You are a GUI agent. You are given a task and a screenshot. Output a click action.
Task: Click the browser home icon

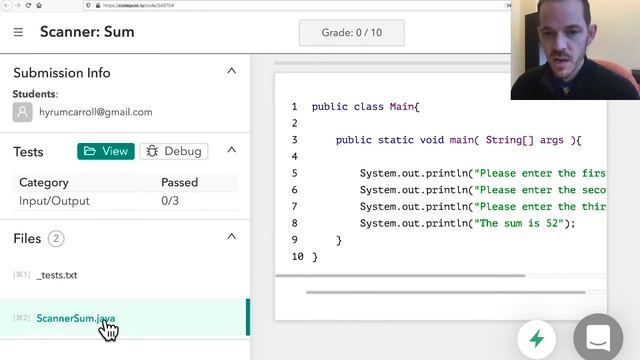click(x=39, y=5)
